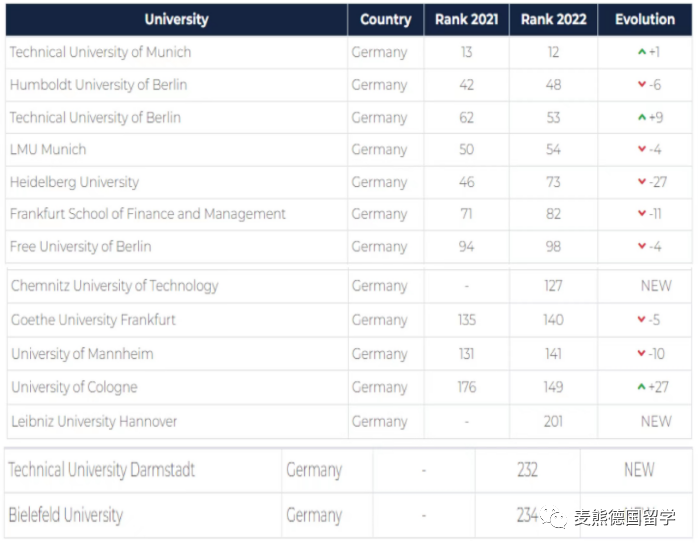Click red down arrow for Humboldt -6

point(641,84)
